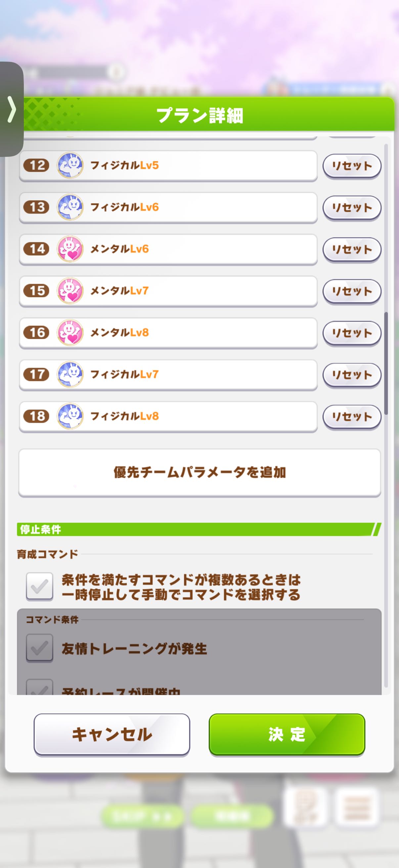Click the Mental heart icon in row 15
Screen dimensions: 399x868
pos(70,291)
